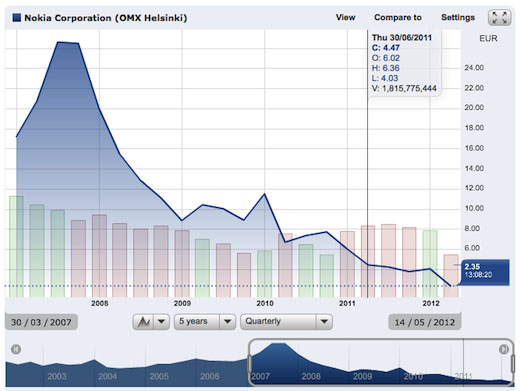Click the chart type area-line icon
The height and width of the screenshot is (391, 520).
click(x=143, y=322)
